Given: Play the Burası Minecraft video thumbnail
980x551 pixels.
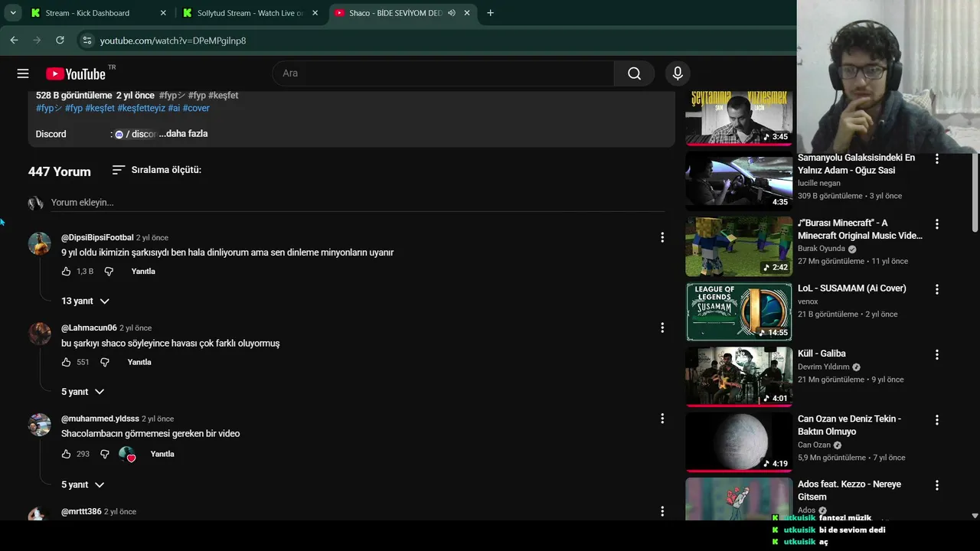Looking at the screenshot, I should tap(739, 246).
